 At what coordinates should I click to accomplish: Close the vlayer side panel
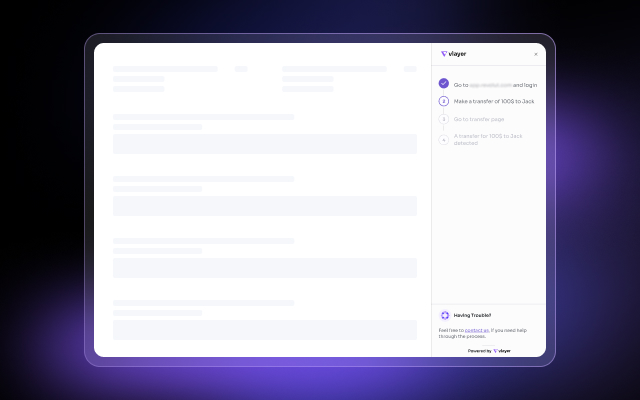(536, 54)
